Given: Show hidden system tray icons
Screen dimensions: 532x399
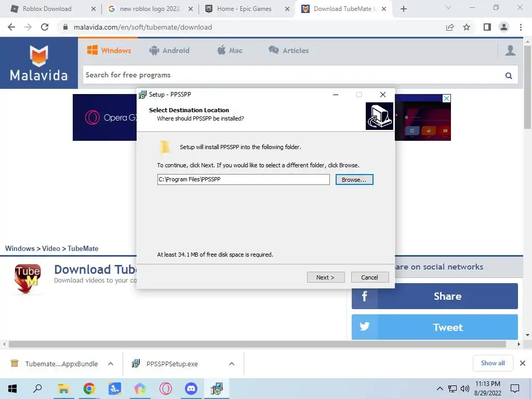Looking at the screenshot, I should [440, 389].
